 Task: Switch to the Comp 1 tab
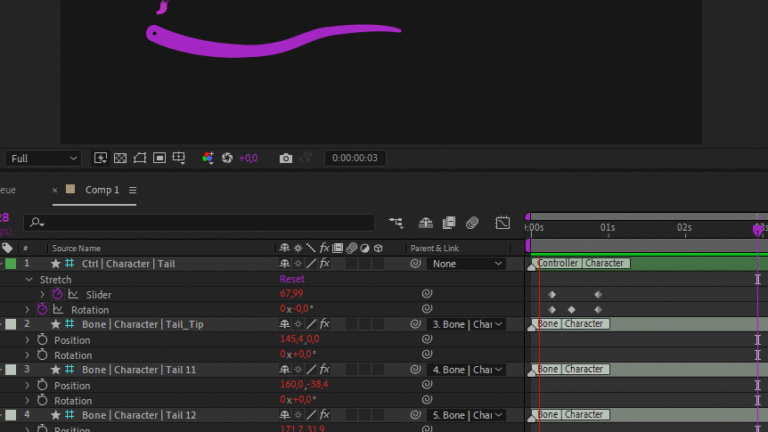point(101,190)
